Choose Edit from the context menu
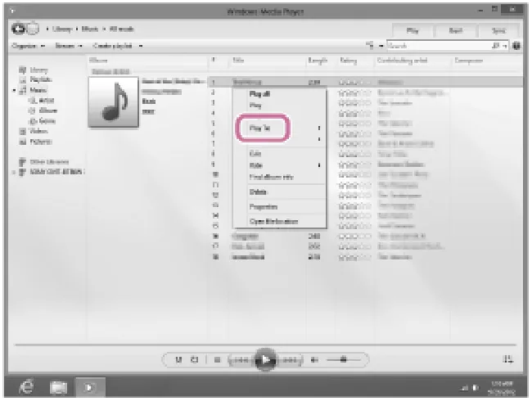Screen dimensions: 532x401 click(x=255, y=154)
